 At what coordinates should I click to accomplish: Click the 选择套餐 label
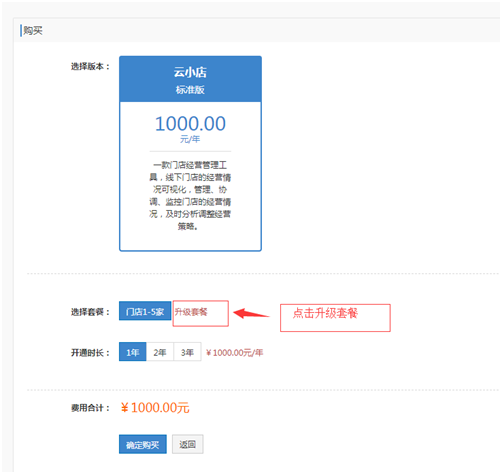[90, 312]
